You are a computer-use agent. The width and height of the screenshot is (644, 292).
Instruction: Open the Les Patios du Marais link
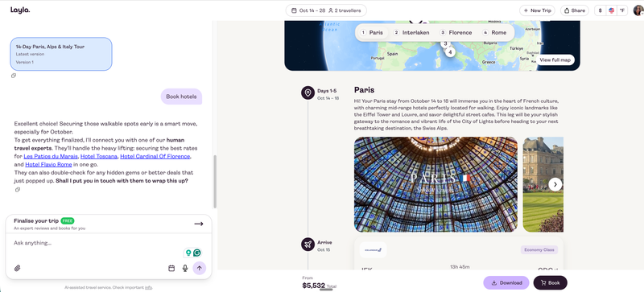coord(51,157)
